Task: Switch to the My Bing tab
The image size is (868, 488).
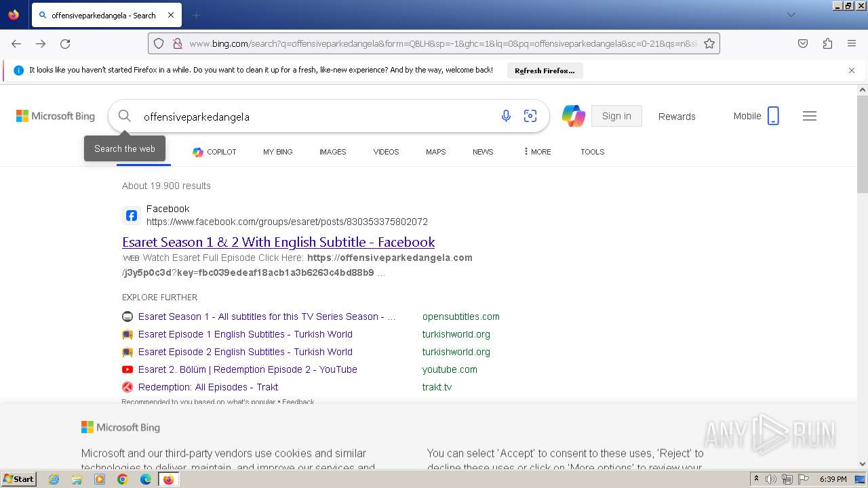Action: pos(278,152)
